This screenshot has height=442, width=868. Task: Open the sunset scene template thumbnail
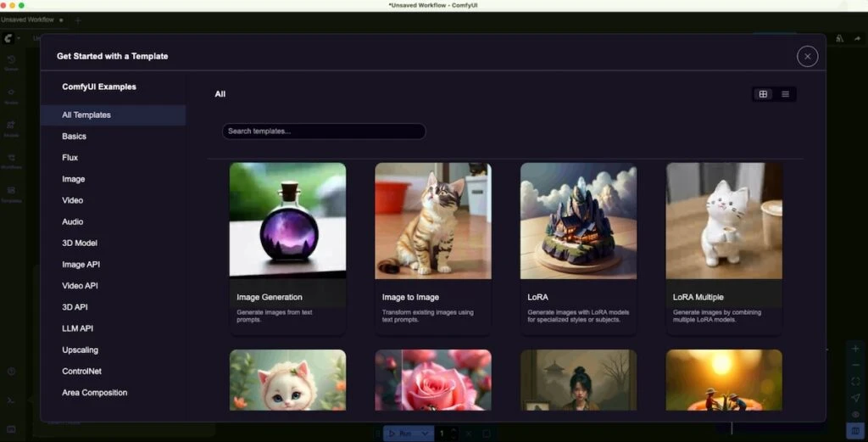coord(724,380)
